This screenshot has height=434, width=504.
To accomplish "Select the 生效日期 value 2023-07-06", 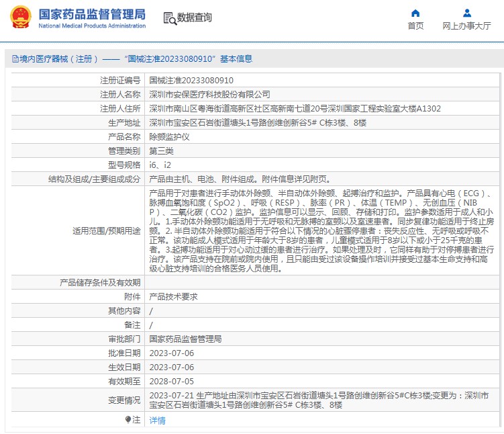I will (x=172, y=367).
